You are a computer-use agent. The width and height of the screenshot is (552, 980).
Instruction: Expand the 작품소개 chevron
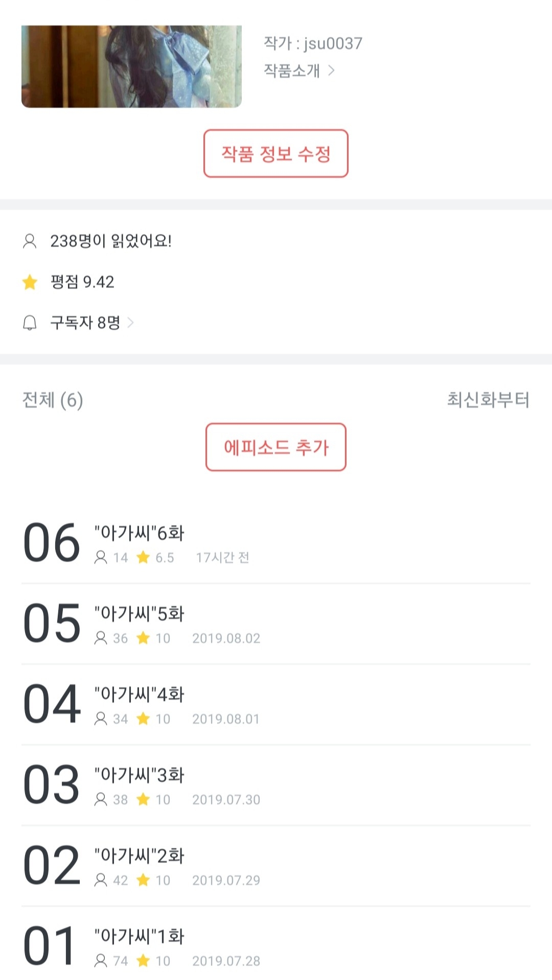tap(331, 70)
